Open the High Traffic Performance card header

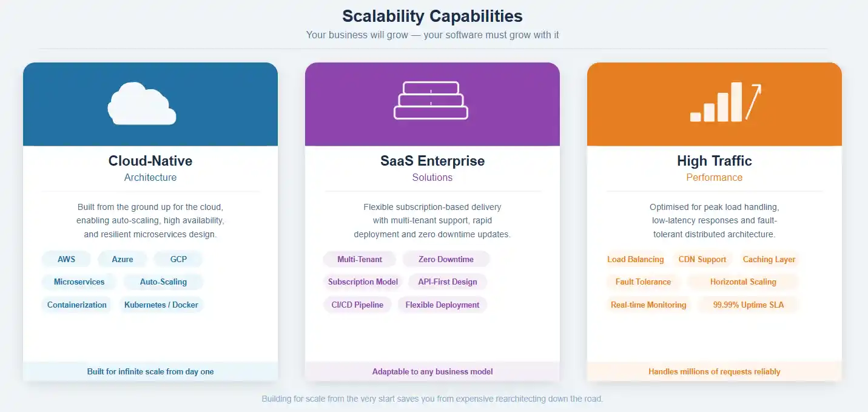714,168
